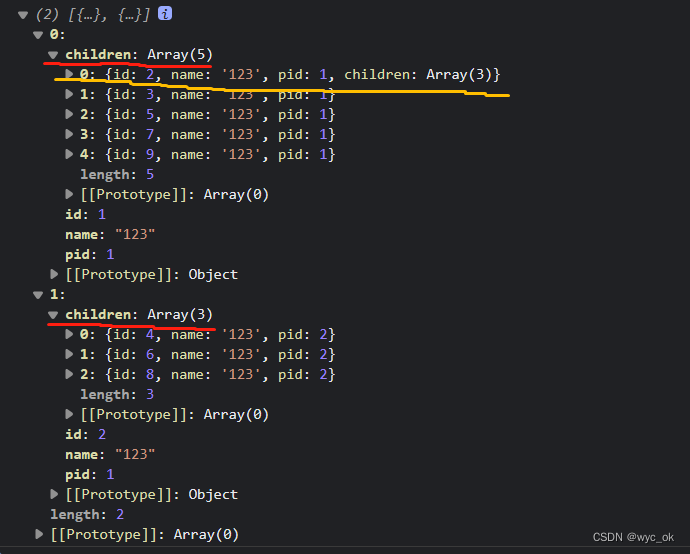Select 'name: "123"' line under item 1
This screenshot has height=554, width=690.
(x=110, y=454)
